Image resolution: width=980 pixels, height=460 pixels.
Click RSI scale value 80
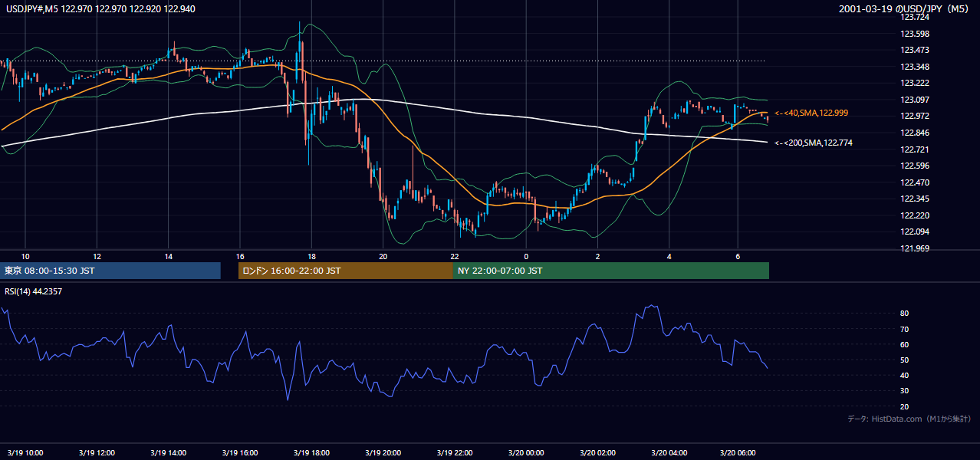point(905,314)
